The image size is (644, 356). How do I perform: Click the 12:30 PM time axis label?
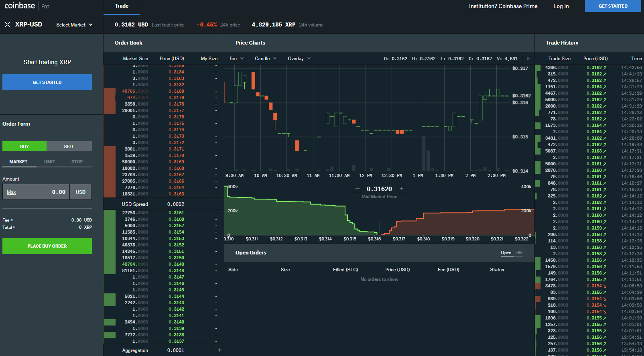point(392,175)
